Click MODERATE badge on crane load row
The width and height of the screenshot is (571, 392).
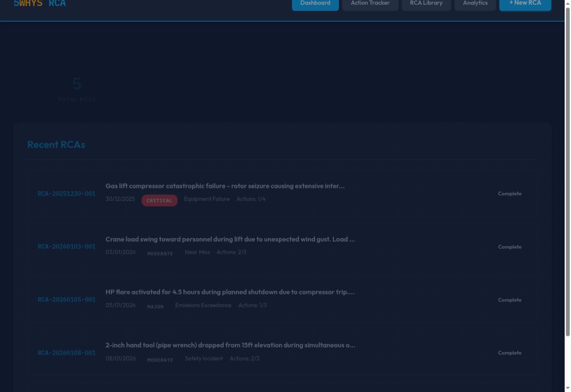160,254
